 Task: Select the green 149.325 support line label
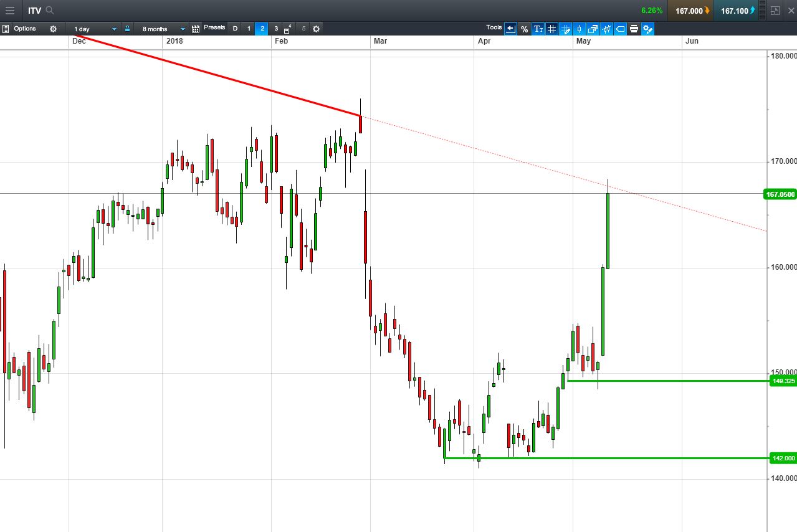click(783, 381)
